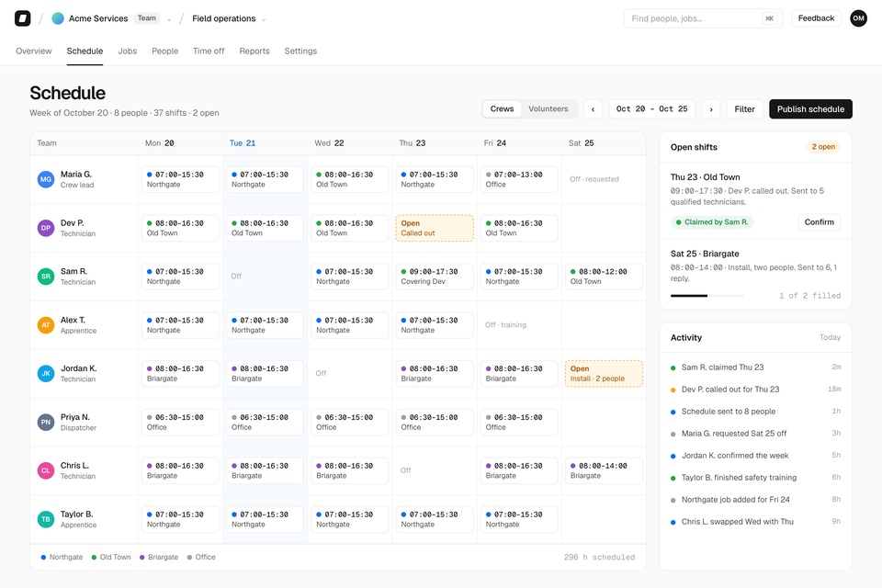Screen dimensions: 882x588
Task: Click Publish schedule button
Action: click(x=810, y=109)
